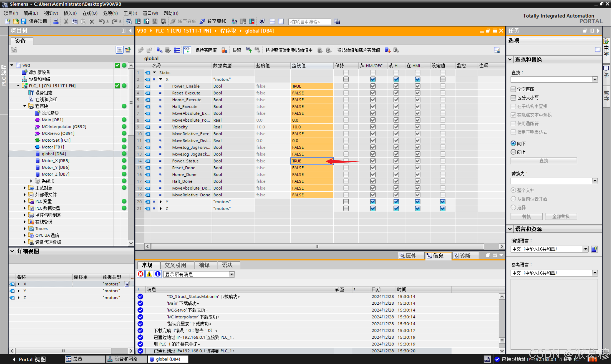Click the Upload from device icon
Viewport: 611px width, 364px height.
click(x=146, y=22)
